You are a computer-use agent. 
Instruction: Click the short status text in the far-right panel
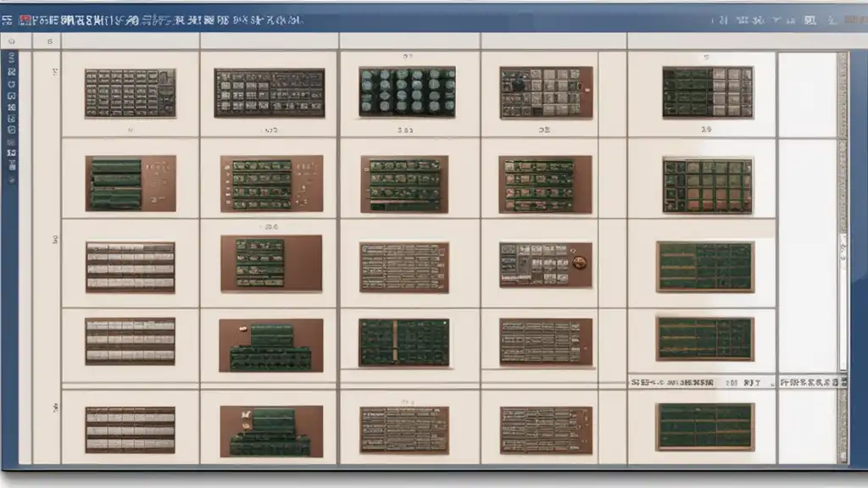pos(813,382)
